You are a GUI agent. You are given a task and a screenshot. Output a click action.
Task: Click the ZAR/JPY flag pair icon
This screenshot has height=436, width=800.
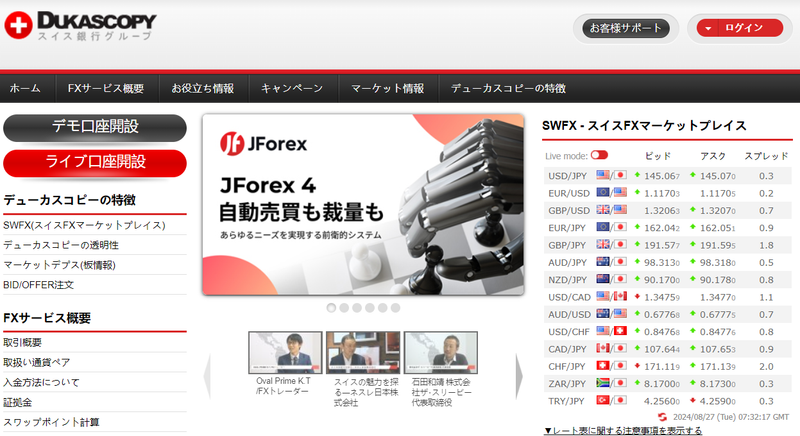[611, 383]
